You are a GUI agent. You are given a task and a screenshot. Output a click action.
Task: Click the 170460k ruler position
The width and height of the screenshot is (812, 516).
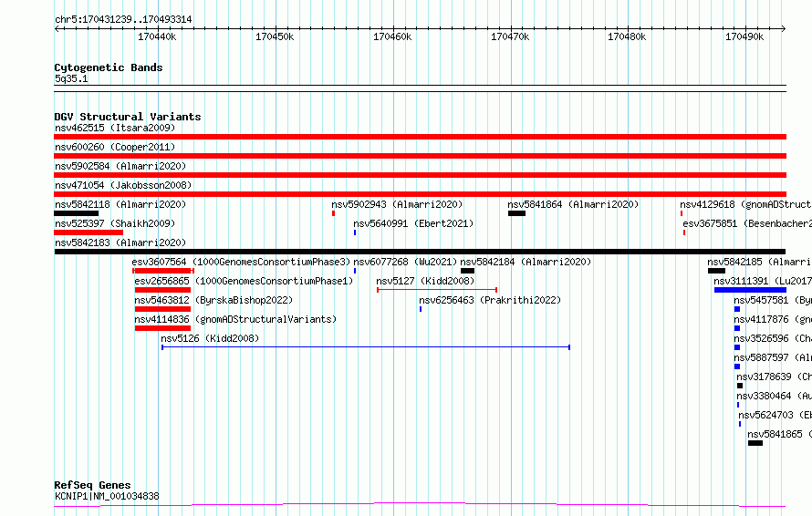[392, 36]
